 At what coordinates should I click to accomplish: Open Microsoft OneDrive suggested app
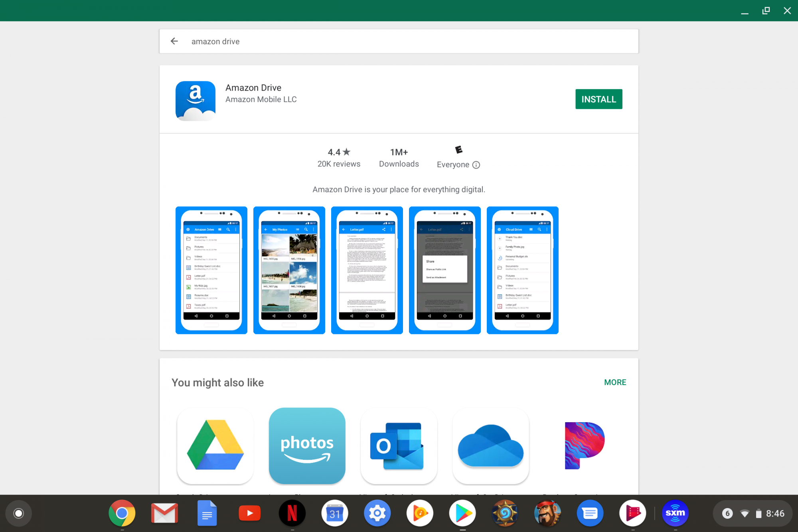(x=490, y=446)
